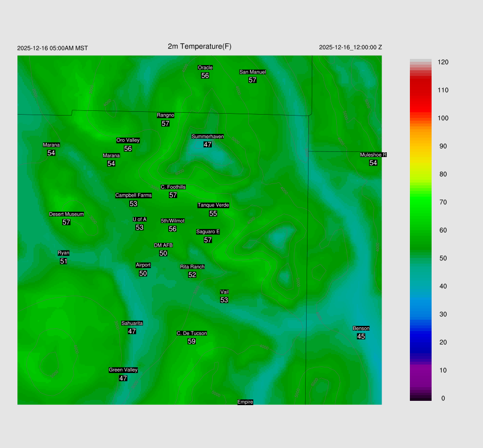Image resolution: width=483 pixels, height=448 pixels.
Task: Click the San Manuel station label
Action: coord(252,72)
